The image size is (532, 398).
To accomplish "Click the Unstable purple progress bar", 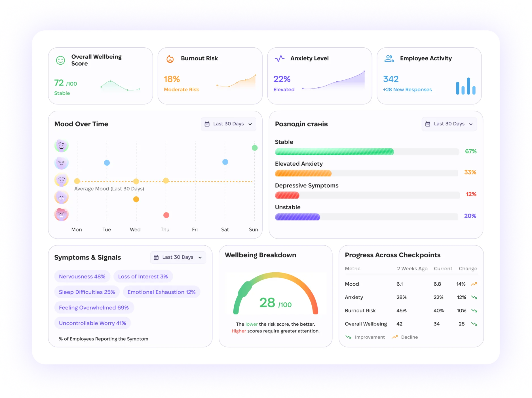I will click(366, 217).
